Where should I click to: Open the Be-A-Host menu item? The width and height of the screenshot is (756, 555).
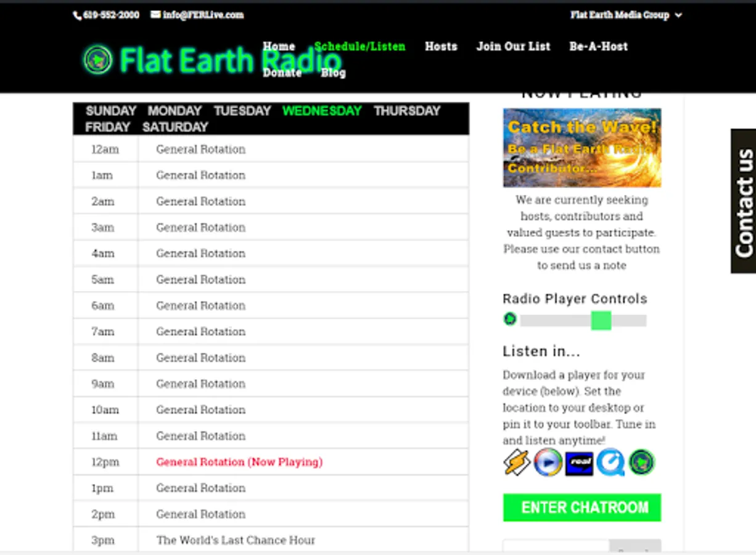tap(598, 46)
